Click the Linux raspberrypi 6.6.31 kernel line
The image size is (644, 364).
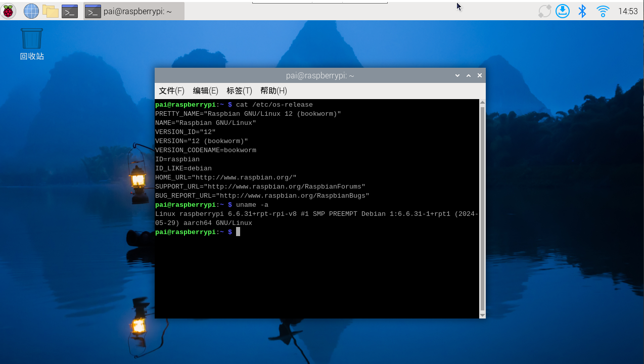coord(317,214)
